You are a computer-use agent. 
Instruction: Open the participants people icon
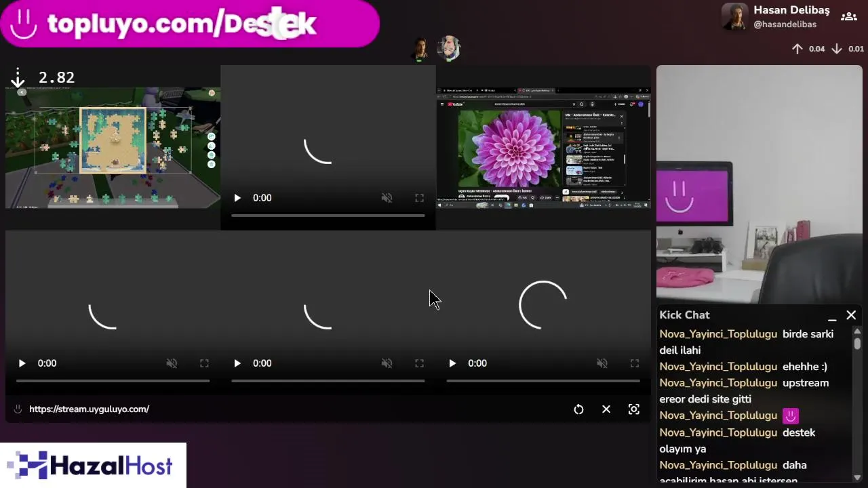point(849,16)
